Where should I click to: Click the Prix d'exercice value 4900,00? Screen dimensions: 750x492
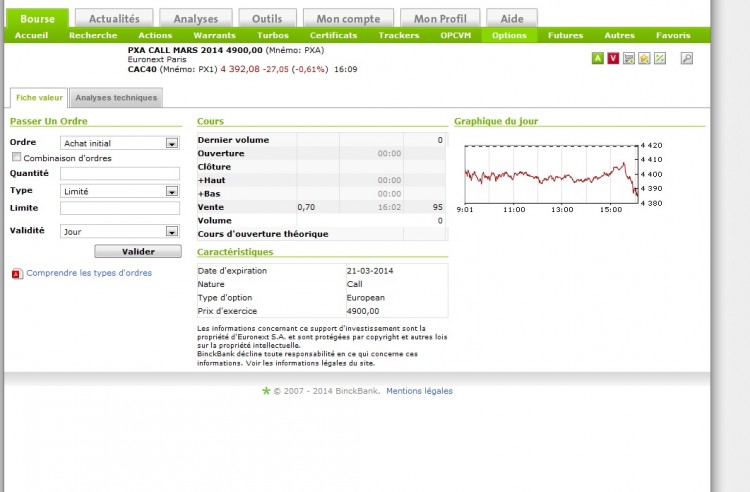363,311
